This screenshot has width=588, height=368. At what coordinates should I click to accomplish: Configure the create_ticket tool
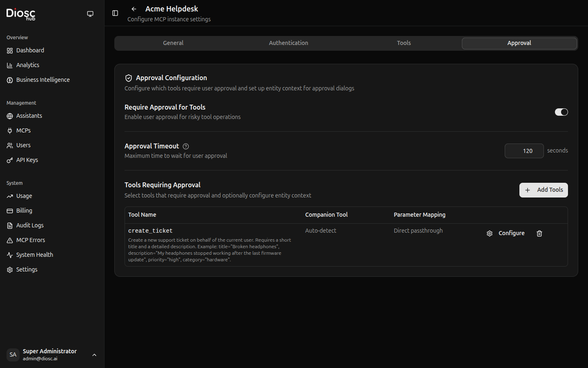click(506, 233)
